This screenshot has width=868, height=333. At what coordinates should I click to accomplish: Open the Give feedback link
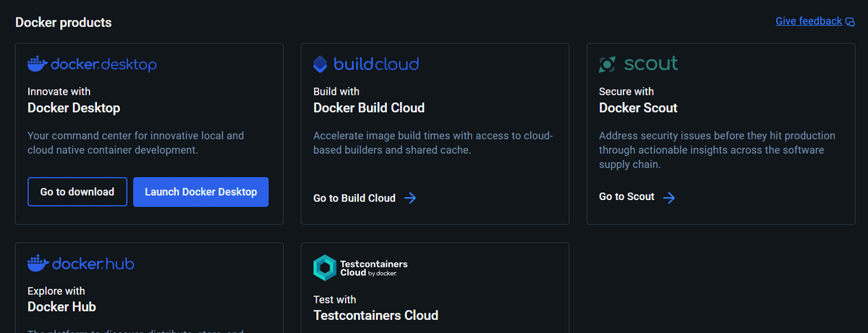point(809,21)
